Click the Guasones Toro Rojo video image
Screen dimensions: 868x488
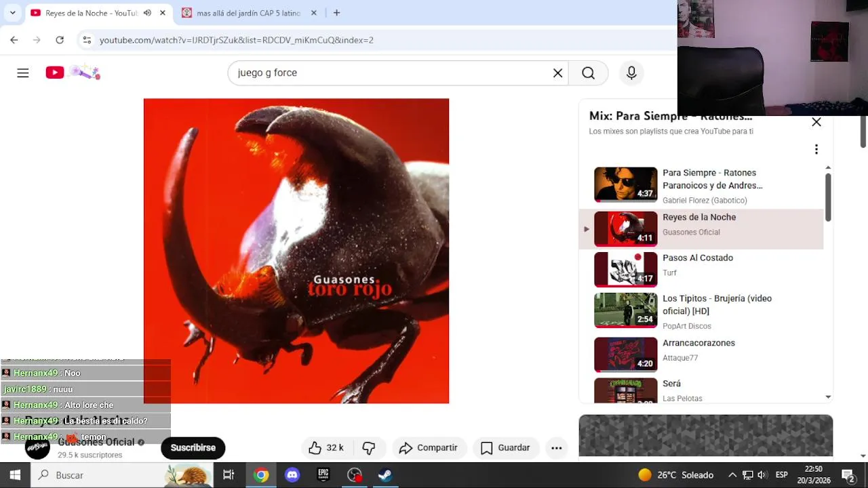click(x=296, y=251)
